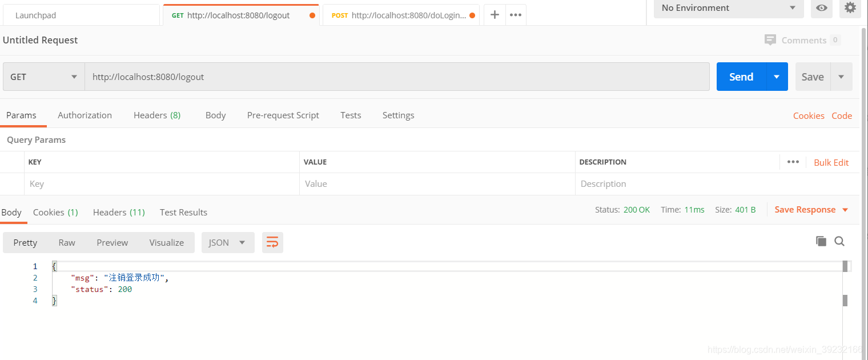The height and width of the screenshot is (360, 868).
Task: Open the response Cookies (1) tab
Action: click(x=55, y=212)
